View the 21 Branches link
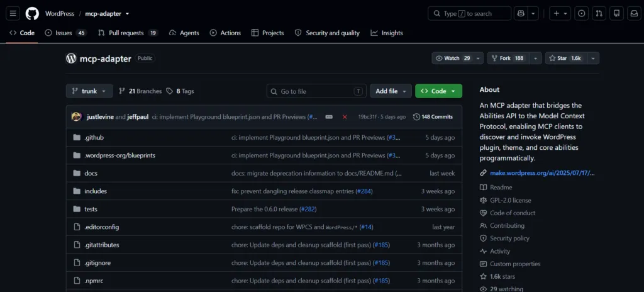 pyautogui.click(x=140, y=91)
